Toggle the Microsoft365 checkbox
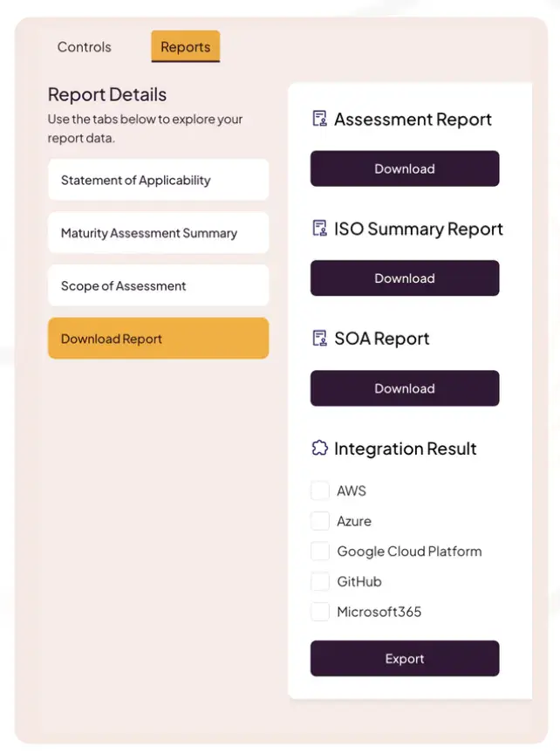This screenshot has width=560, height=754. tap(320, 612)
